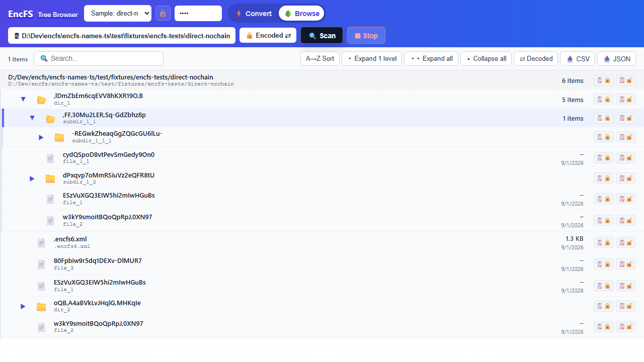644x362 pixels.
Task: Toggle the A→Z Sort option
Action: 320,59
